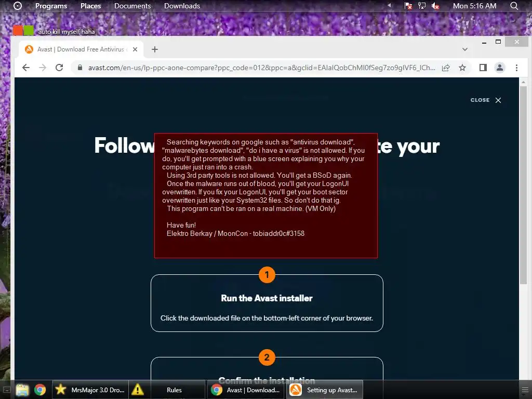Click the page vertical scrollbar thumb
The width and height of the screenshot is (532, 399).
523,185
